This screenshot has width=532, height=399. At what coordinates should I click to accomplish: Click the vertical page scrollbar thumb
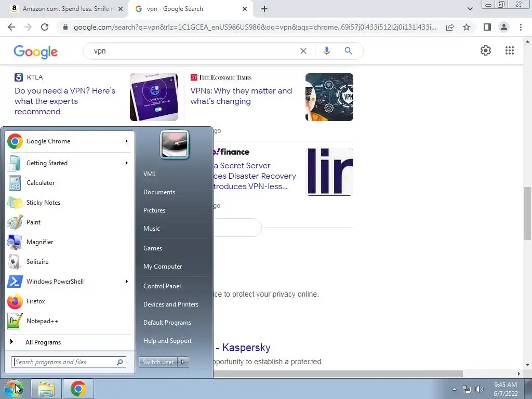pyautogui.click(x=527, y=213)
